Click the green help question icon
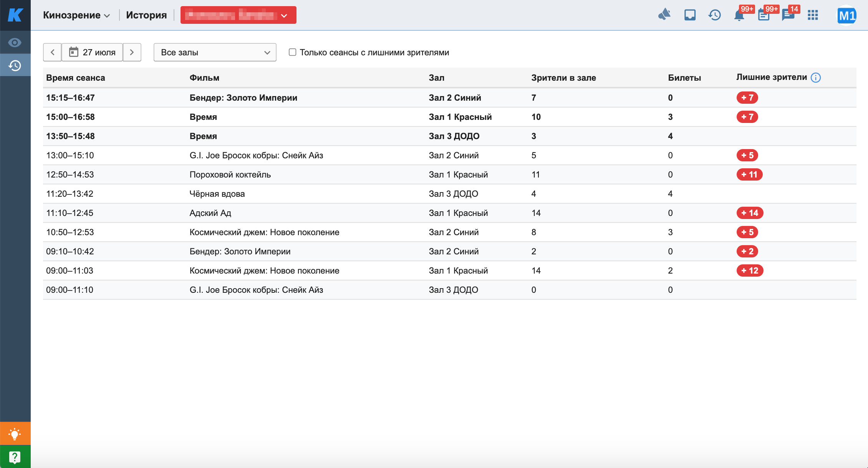868x468 pixels. tap(15, 457)
